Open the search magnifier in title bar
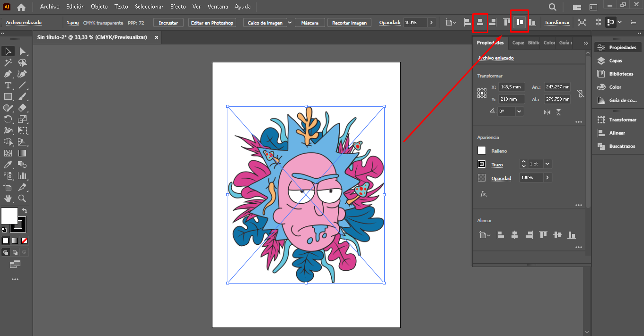This screenshot has width=644, height=336. (x=552, y=7)
